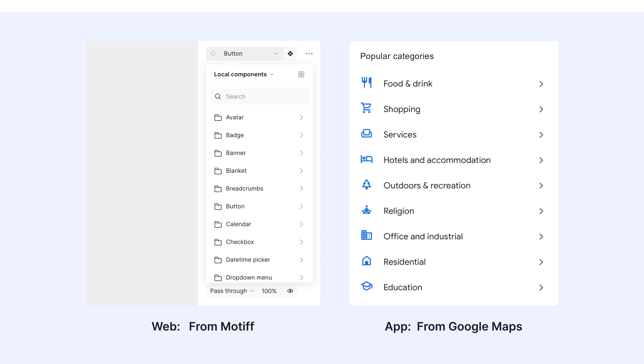The height and width of the screenshot is (364, 644).
Task: Click the four-diamond component icon beside Button
Action: (290, 53)
